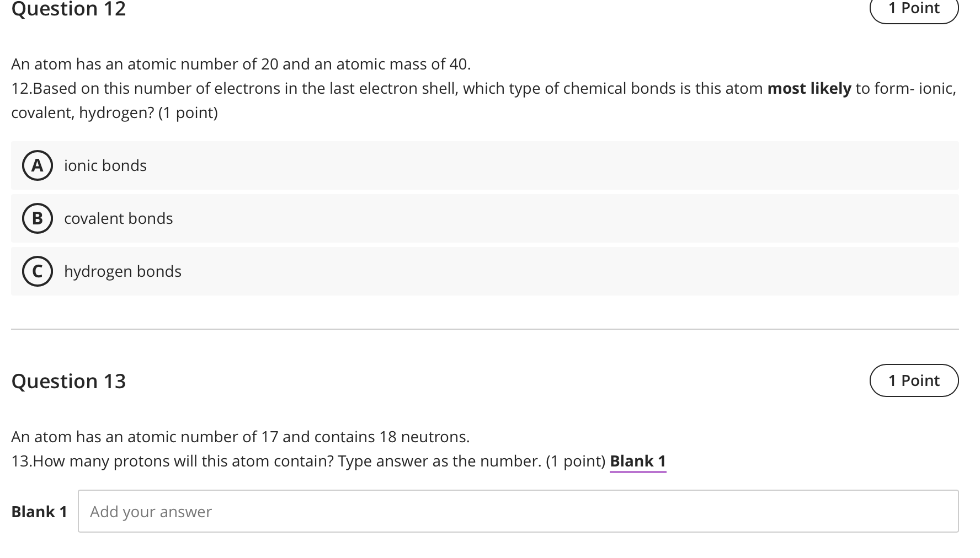Select the radio button labeled C
This screenshot has height=558, width=980.
coord(36,271)
